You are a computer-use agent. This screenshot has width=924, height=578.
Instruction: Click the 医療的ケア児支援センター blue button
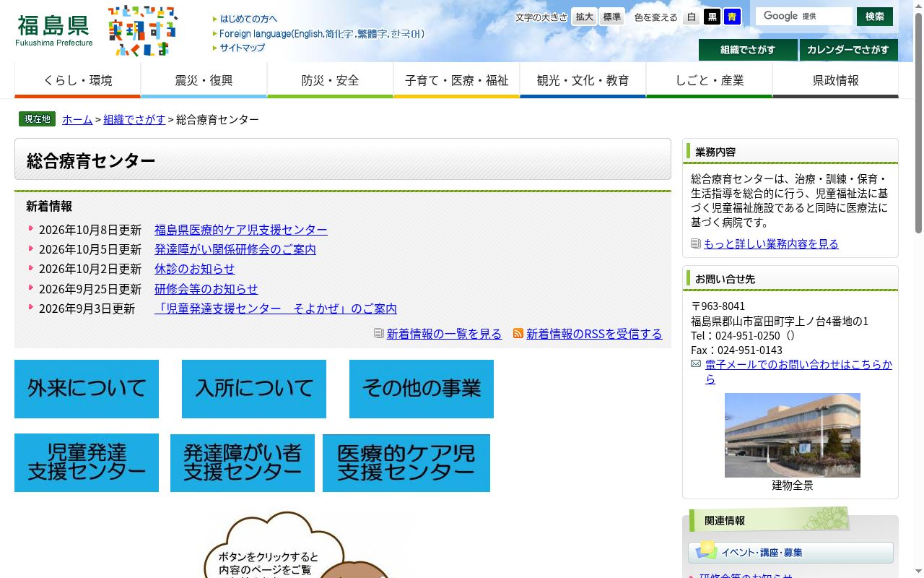pos(406,463)
